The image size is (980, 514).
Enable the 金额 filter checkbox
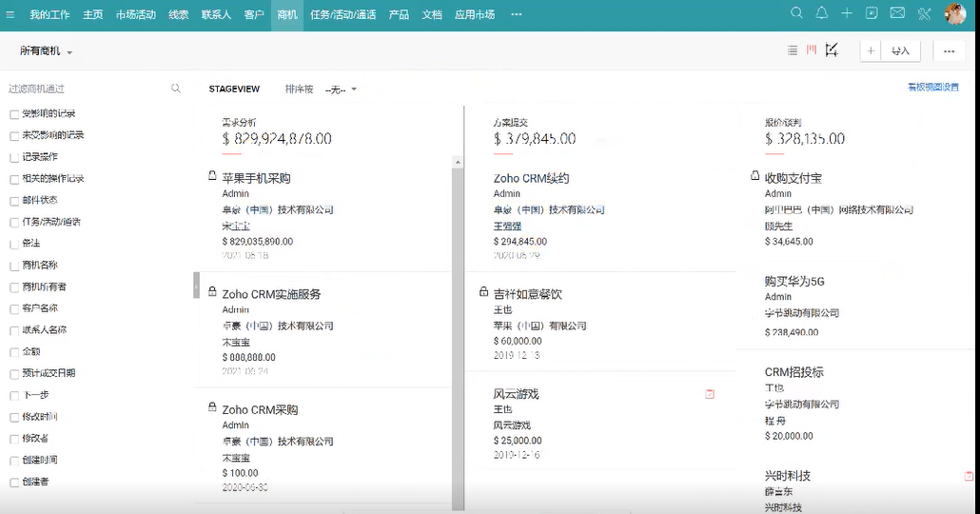[14, 352]
